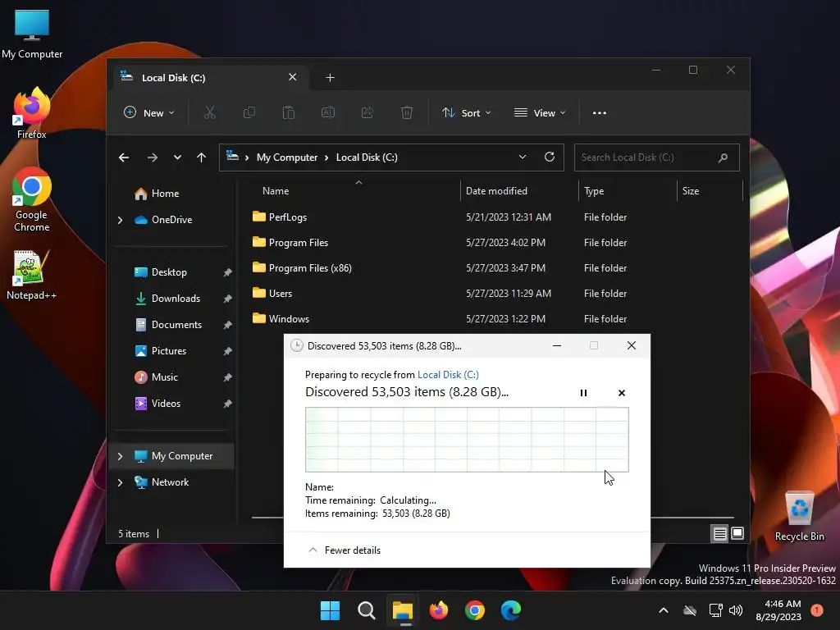Show hidden tray icons chevron
Image resolution: width=840 pixels, height=630 pixels.
click(663, 610)
